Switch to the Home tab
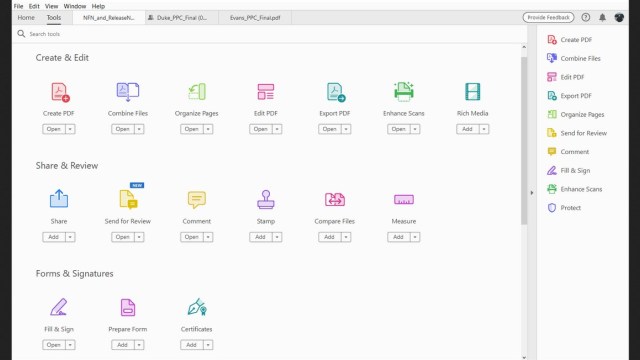This screenshot has width=640, height=360. [26, 18]
